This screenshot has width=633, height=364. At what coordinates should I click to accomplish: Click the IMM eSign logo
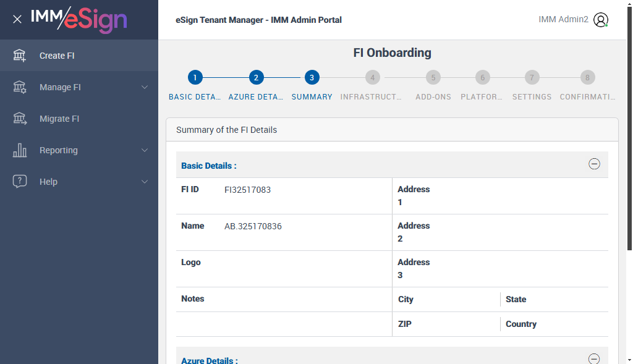[x=79, y=19]
